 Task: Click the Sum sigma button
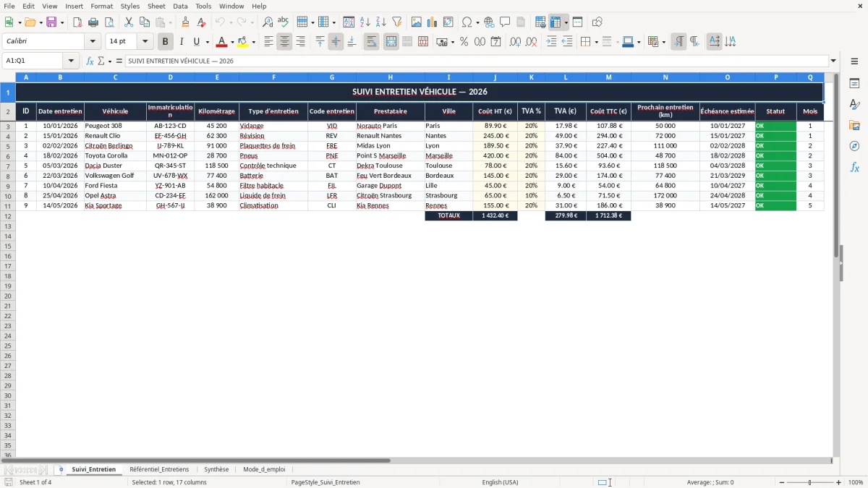(x=101, y=61)
